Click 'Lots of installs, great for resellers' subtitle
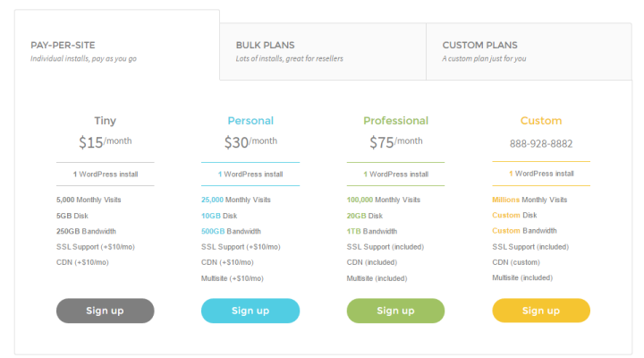The width and height of the screenshot is (644, 358). pos(290,59)
